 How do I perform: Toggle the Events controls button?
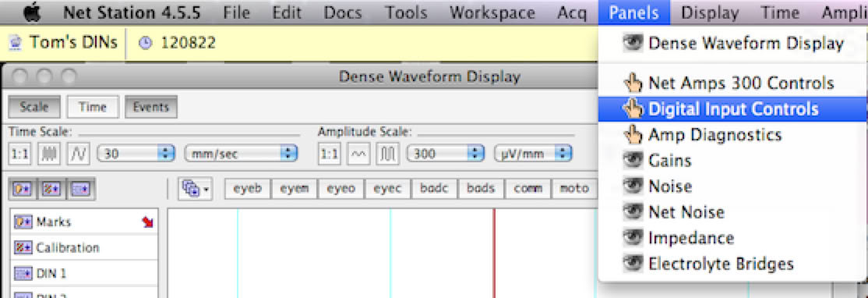coord(151,107)
